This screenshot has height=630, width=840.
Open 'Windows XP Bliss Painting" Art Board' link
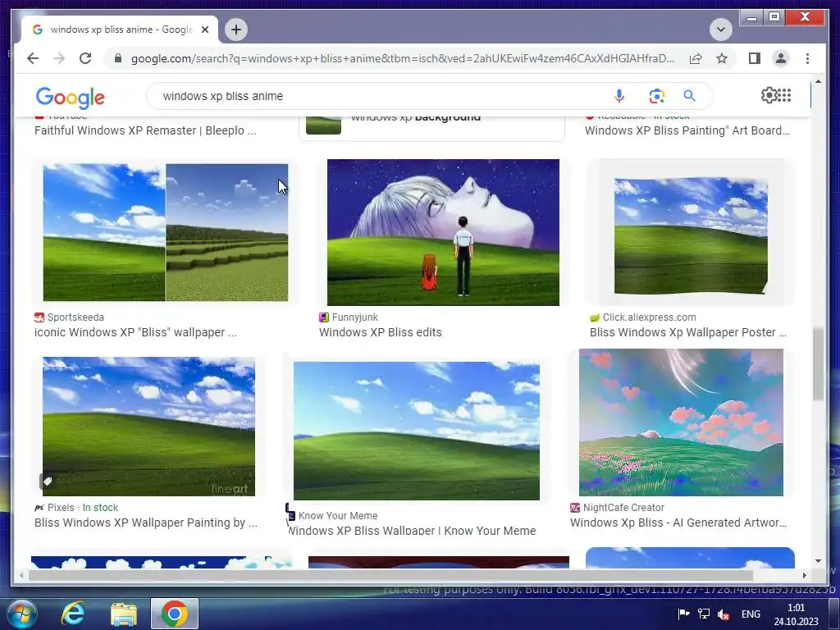[x=687, y=130]
